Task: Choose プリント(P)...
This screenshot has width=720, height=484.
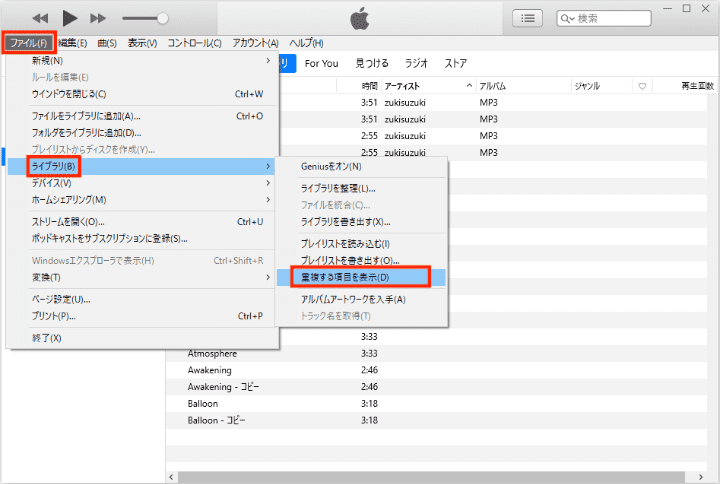Action: 143,316
